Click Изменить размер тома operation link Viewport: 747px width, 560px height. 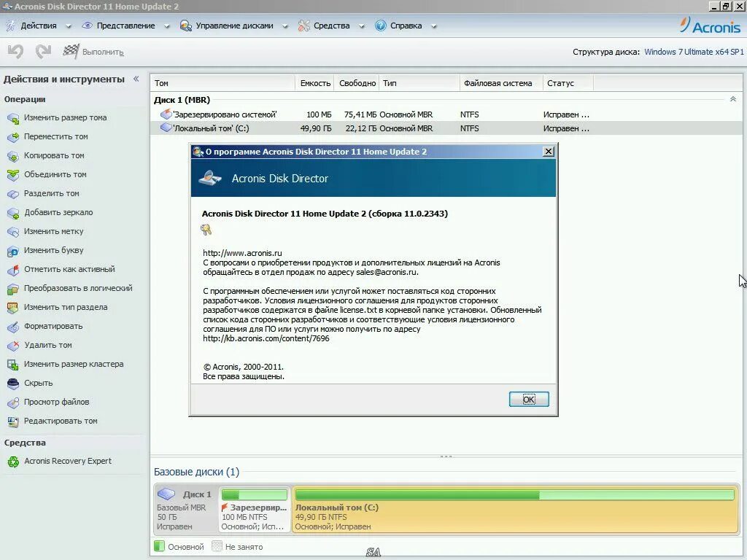tap(65, 117)
